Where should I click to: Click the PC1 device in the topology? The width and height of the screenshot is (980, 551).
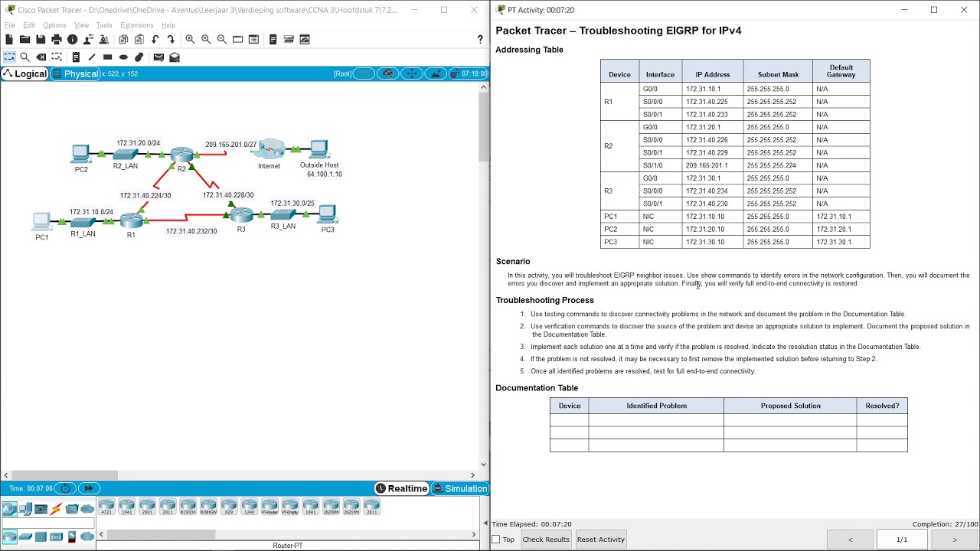41,222
